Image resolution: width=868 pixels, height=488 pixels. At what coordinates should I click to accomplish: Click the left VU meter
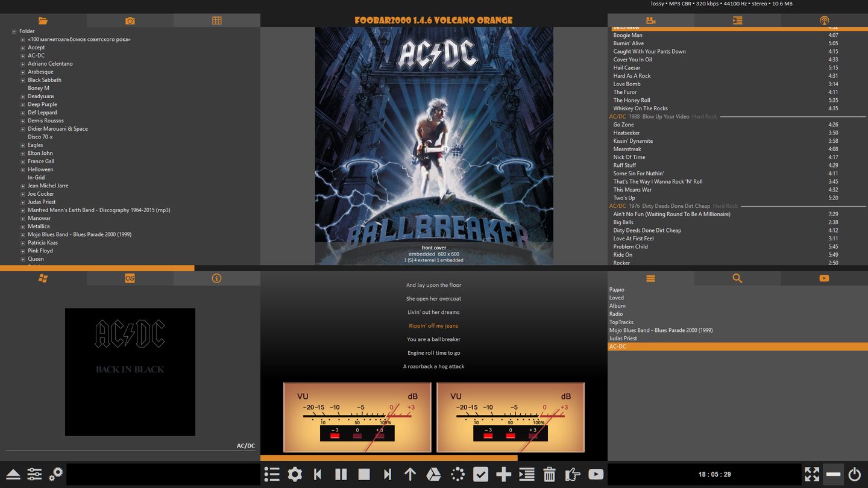(x=357, y=417)
